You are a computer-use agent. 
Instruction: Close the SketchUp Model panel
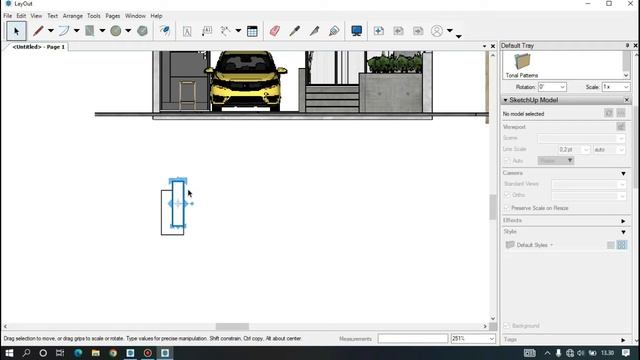coord(627,100)
